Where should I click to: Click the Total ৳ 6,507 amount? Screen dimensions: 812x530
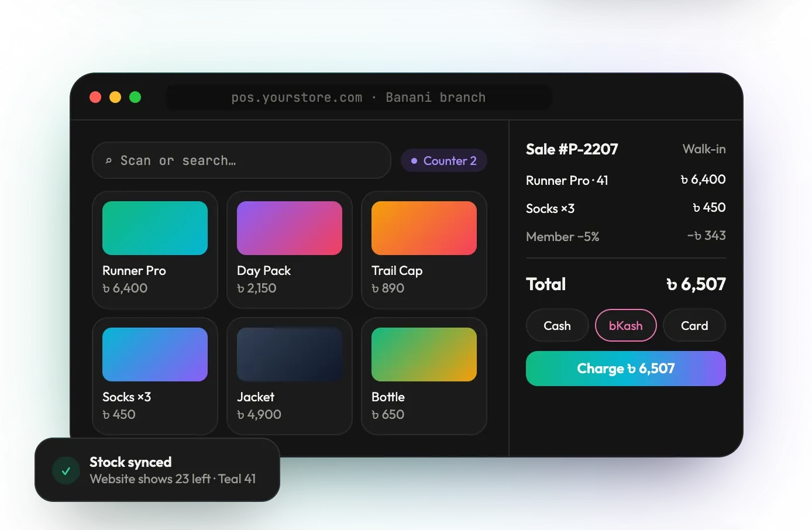coord(696,284)
